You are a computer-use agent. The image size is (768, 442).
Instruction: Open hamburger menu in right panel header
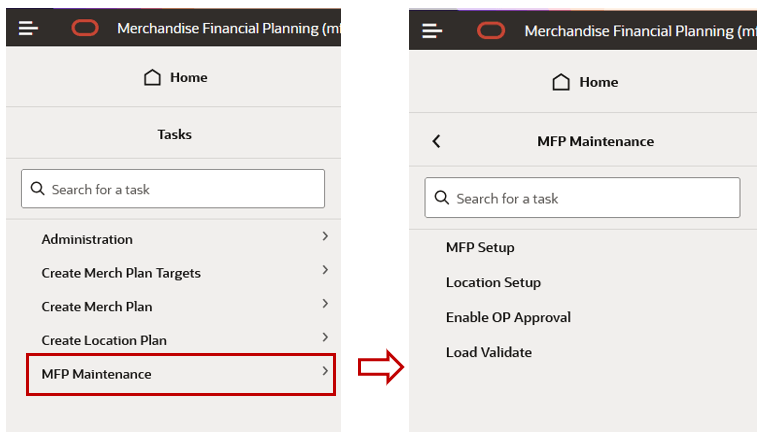click(x=432, y=31)
